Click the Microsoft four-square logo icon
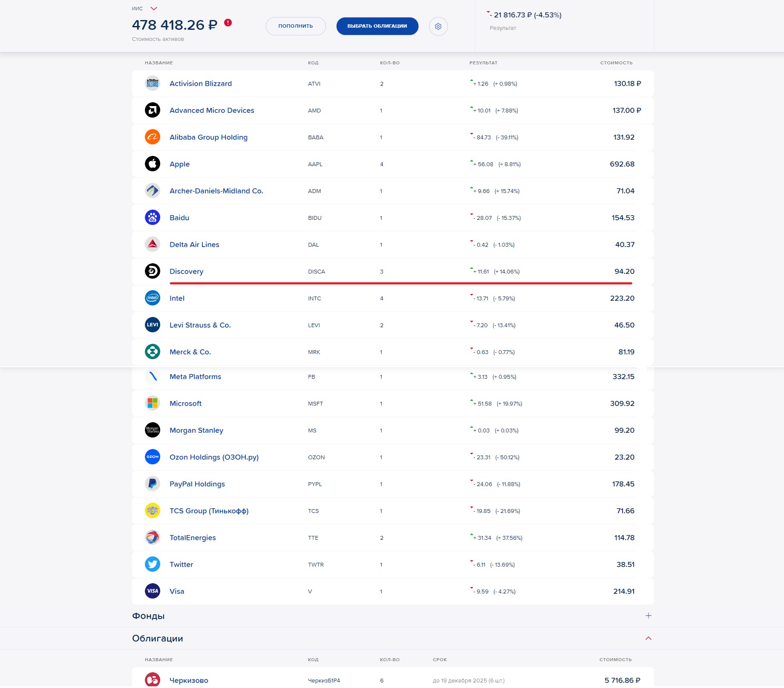Viewport: 784px width, 688px height. point(153,403)
